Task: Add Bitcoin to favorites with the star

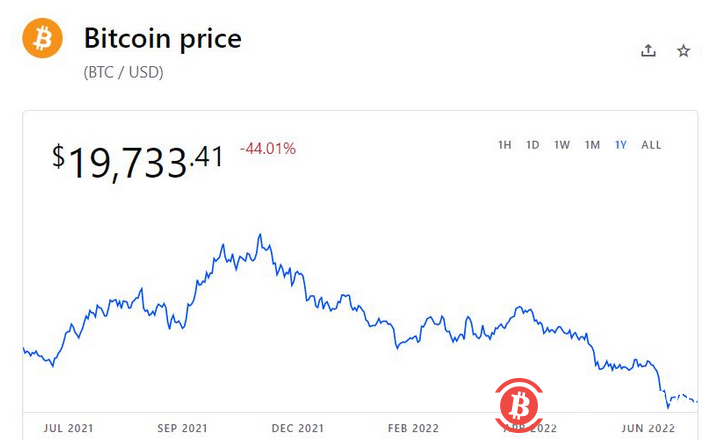Action: coord(684,51)
